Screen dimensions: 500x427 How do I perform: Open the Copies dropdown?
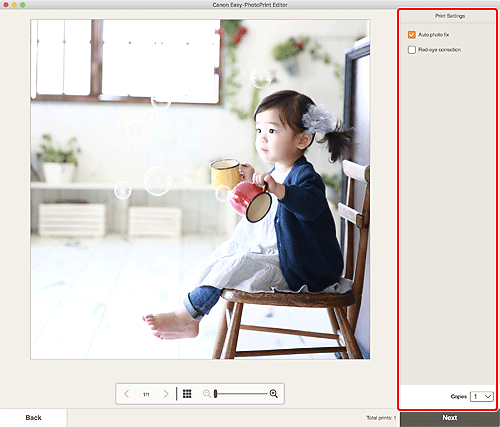tap(482, 396)
